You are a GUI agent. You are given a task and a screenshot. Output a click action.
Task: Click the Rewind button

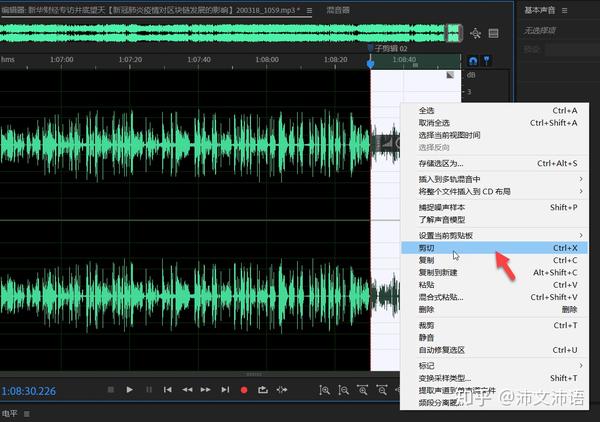coord(187,389)
